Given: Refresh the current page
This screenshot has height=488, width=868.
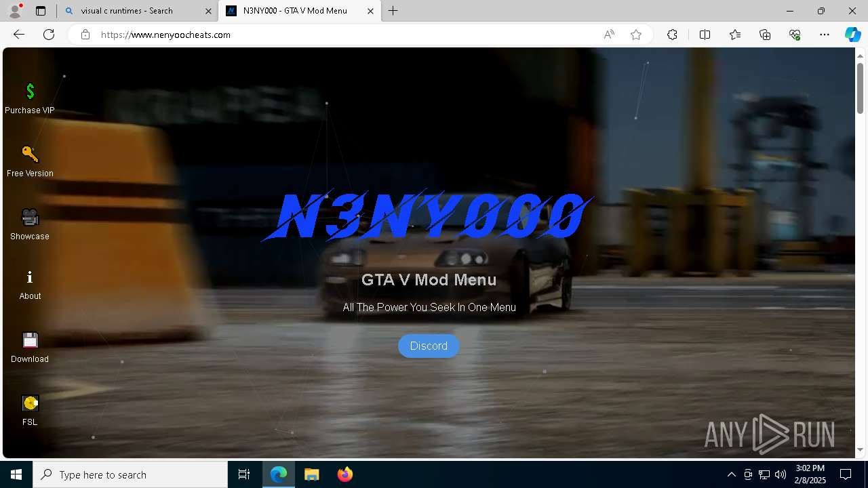Looking at the screenshot, I should point(49,35).
